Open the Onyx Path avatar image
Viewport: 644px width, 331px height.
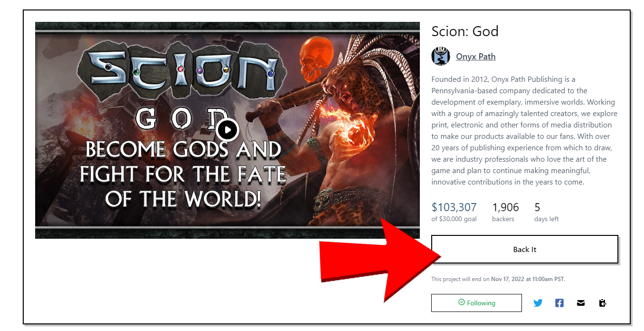click(x=441, y=56)
